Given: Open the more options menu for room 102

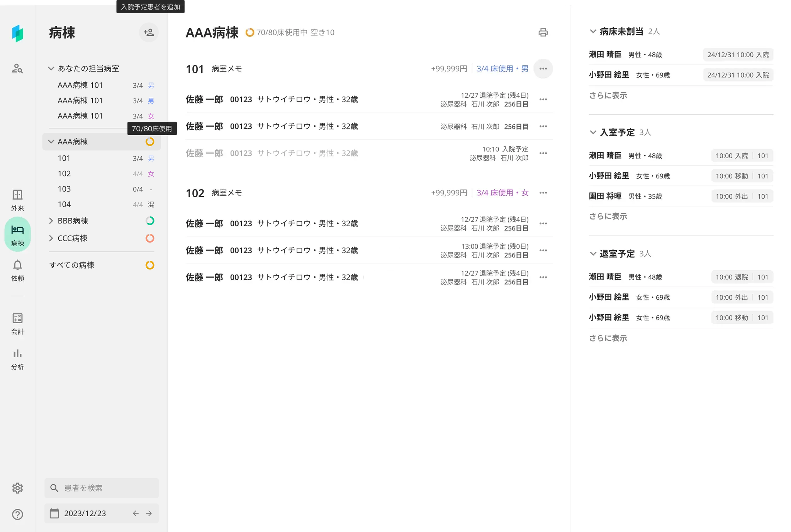Looking at the screenshot, I should [543, 193].
